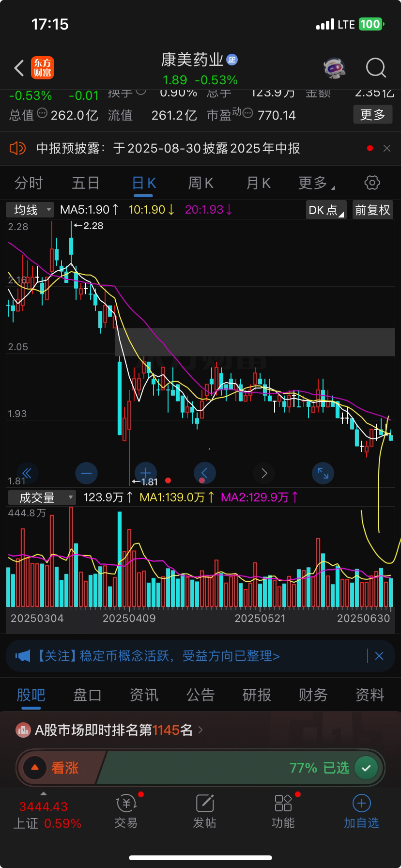Tap the megaphone 关注 icon
401x868 pixels.
[23, 656]
